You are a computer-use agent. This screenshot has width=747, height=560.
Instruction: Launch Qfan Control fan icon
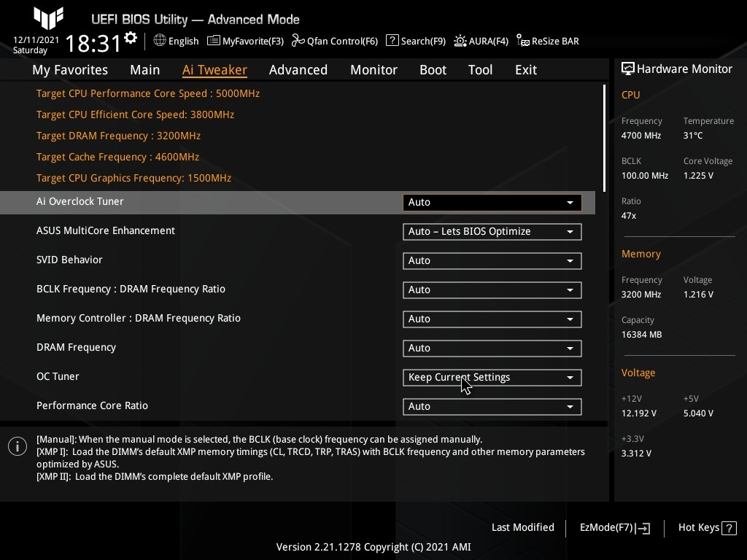pos(298,41)
